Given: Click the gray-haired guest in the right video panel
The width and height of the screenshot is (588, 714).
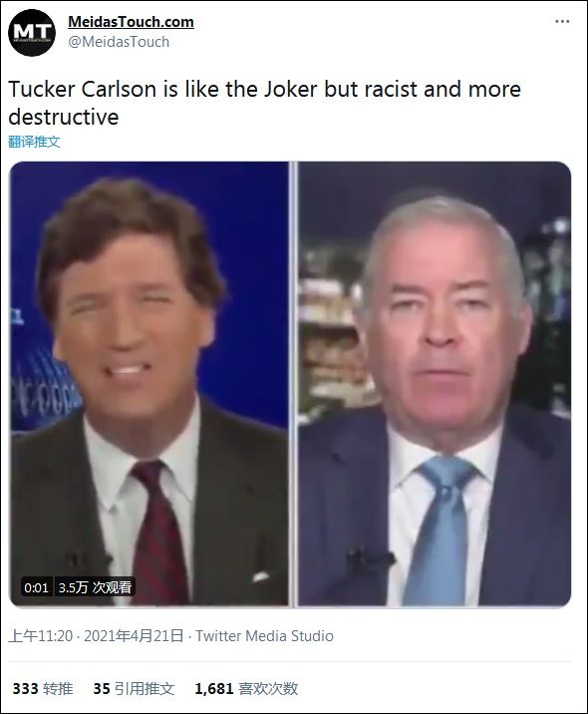Looking at the screenshot, I should tap(435, 384).
